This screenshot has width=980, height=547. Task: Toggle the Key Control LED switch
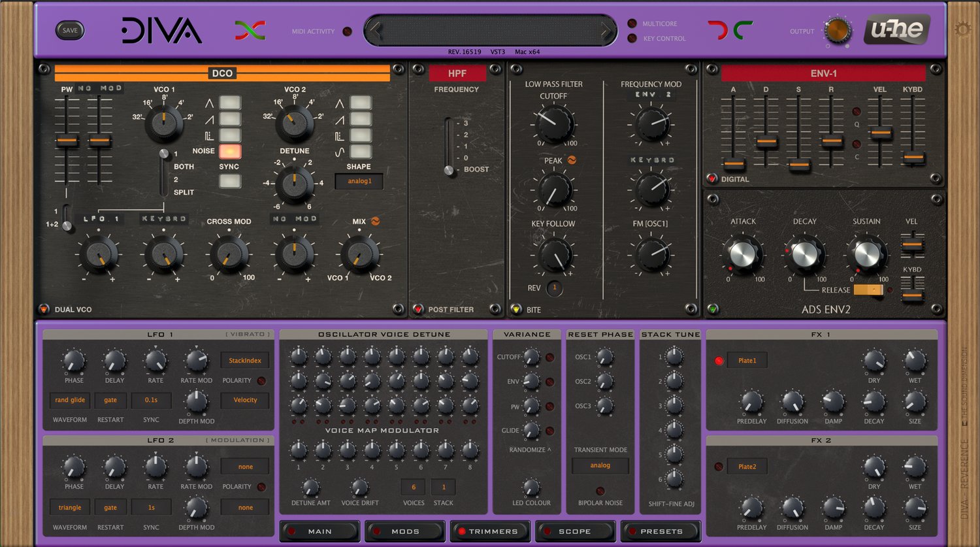(632, 39)
